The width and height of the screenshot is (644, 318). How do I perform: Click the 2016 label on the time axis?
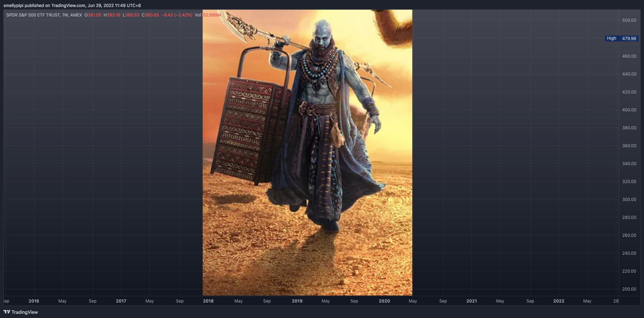click(34, 301)
